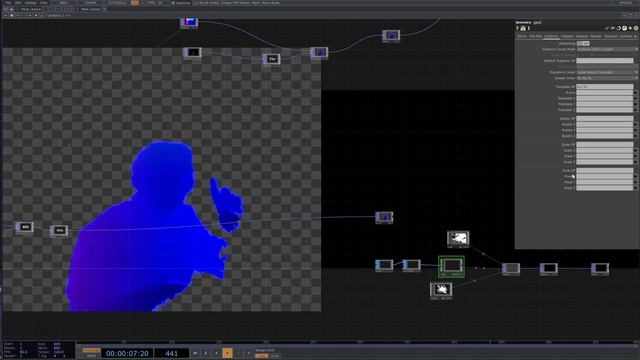Open Transform Order dropdown
Viewport: 640px width, 360px height.
pyautogui.click(x=607, y=72)
